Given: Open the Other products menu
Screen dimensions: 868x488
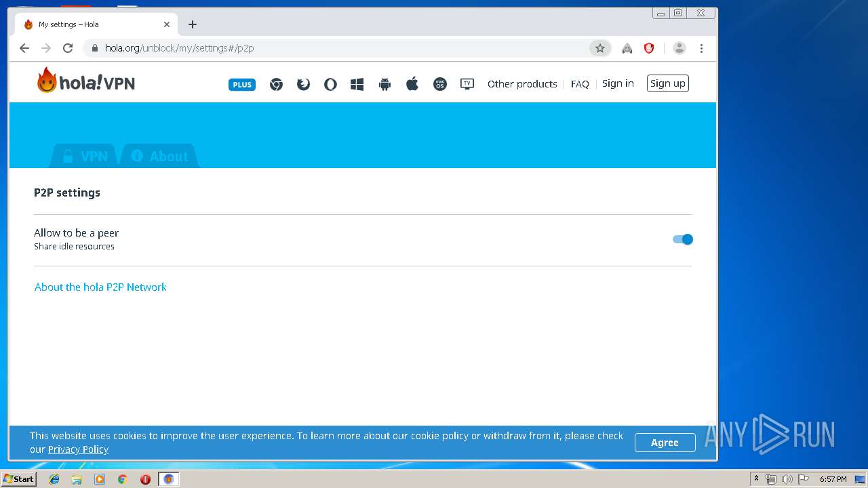Looking at the screenshot, I should (x=522, y=84).
